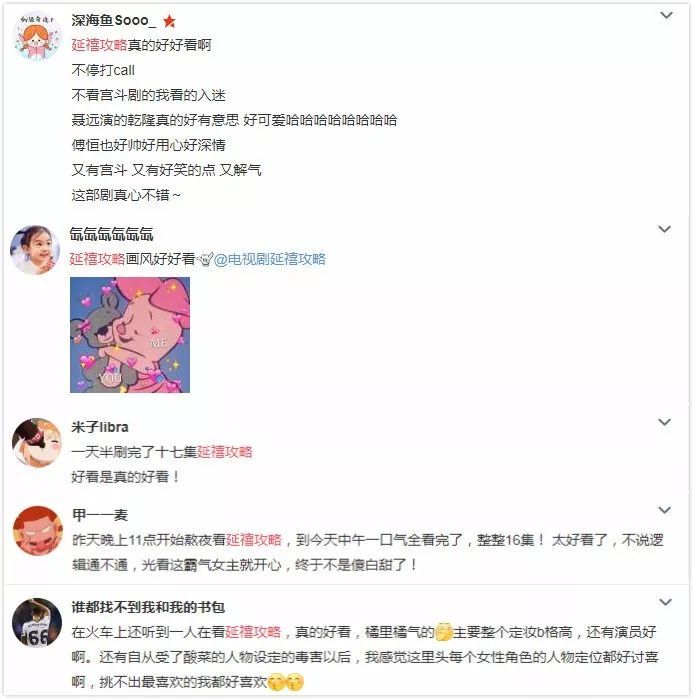Open avatar of user 甲一一麦

point(37,530)
